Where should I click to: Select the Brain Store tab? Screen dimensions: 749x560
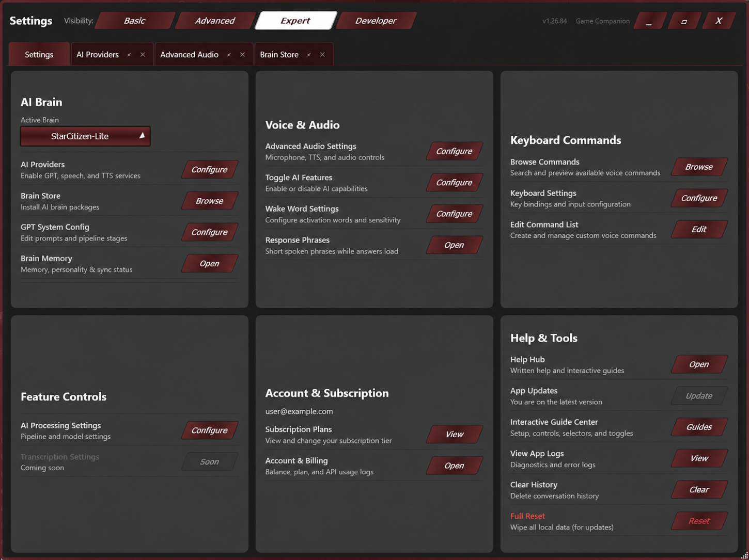[x=279, y=55]
